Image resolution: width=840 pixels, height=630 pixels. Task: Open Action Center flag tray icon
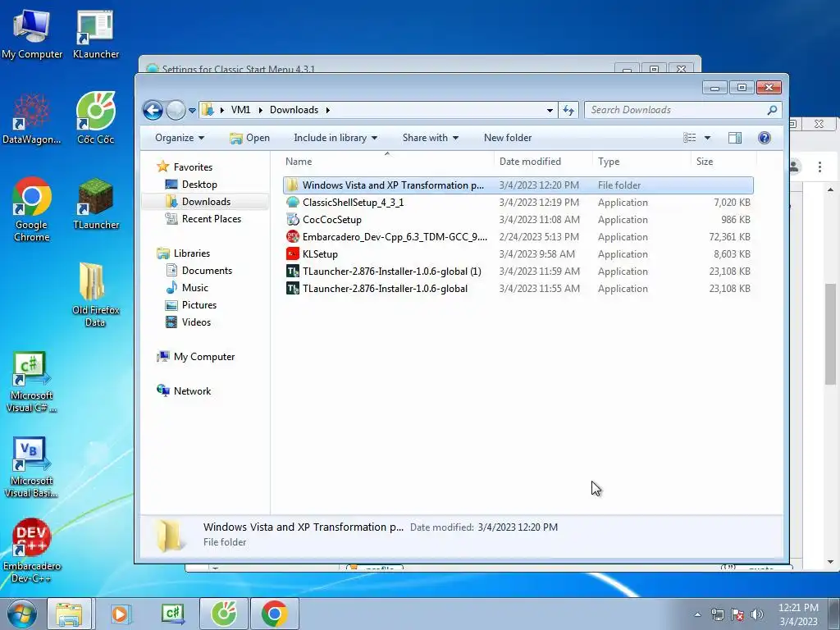737,614
